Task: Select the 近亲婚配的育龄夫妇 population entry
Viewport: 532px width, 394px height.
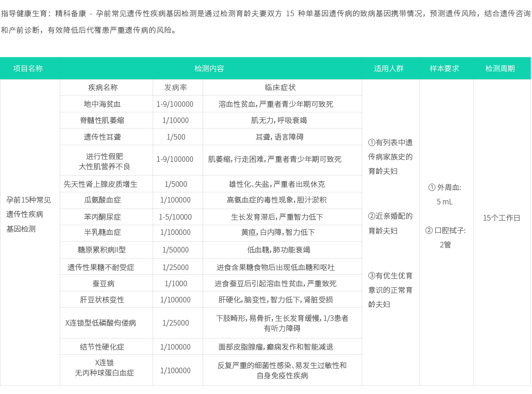Action: click(x=390, y=223)
